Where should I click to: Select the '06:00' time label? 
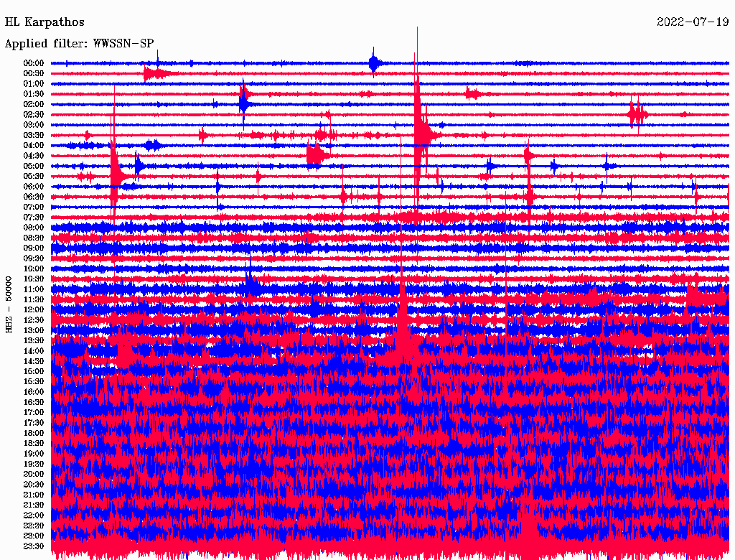click(34, 187)
